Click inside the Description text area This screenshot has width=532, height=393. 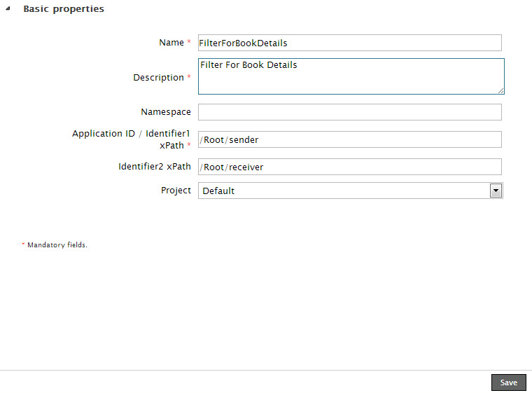(x=349, y=76)
